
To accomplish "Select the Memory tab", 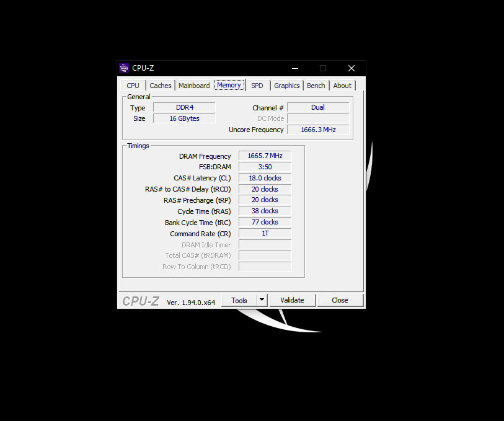I will pos(229,85).
